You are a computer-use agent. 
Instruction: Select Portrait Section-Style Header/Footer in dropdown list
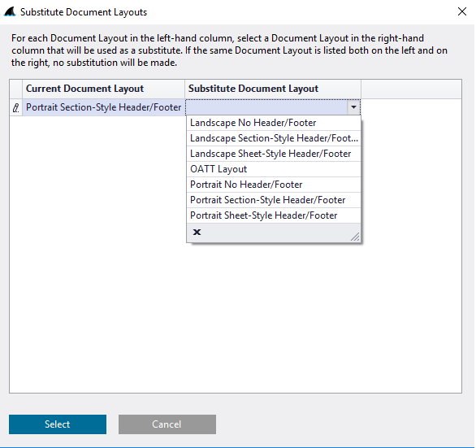(x=274, y=200)
